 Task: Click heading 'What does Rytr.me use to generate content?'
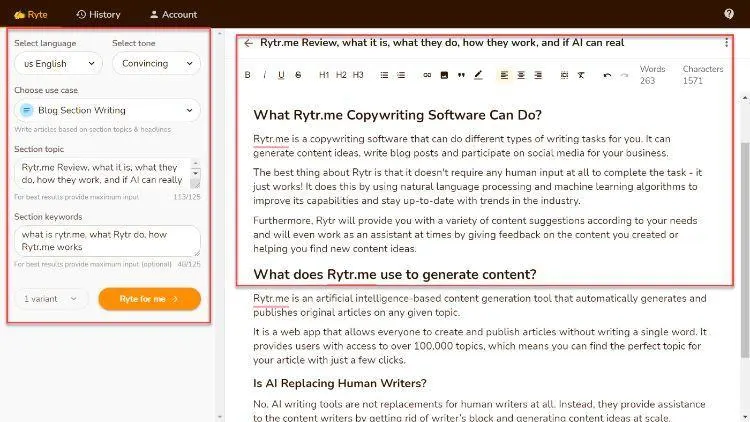coord(395,274)
